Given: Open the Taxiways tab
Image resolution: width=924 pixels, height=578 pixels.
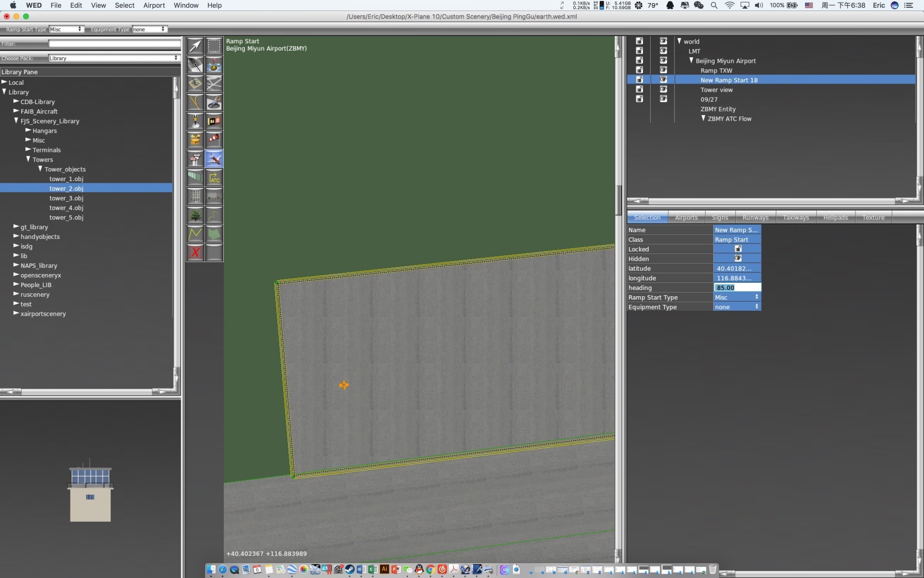Looking at the screenshot, I should (x=796, y=218).
